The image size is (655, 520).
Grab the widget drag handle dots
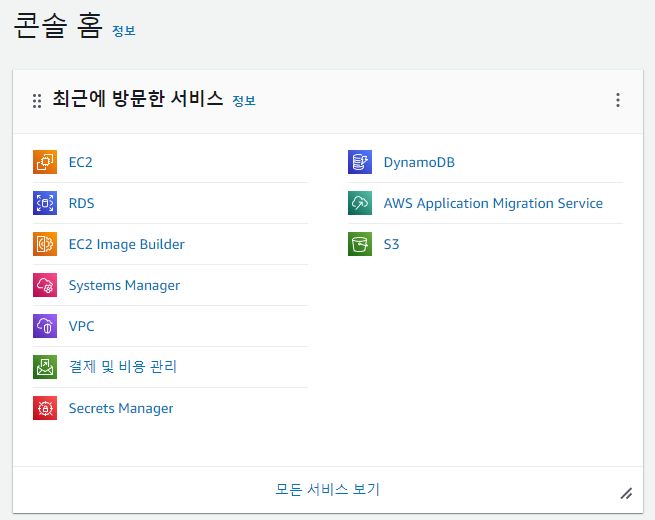coord(37,101)
